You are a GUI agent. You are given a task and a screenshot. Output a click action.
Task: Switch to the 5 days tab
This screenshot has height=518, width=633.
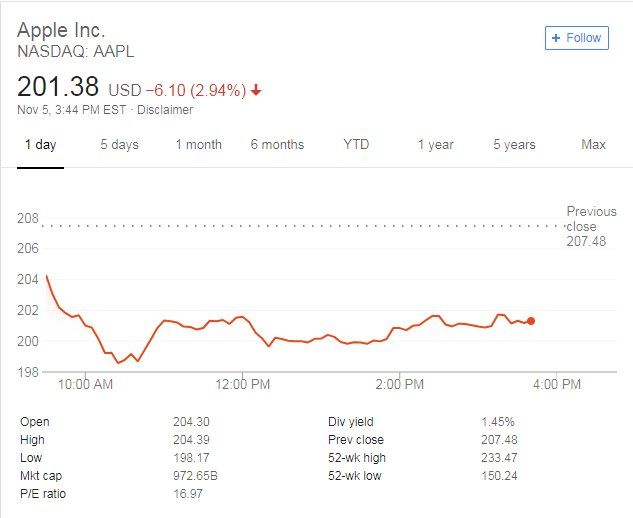119,145
